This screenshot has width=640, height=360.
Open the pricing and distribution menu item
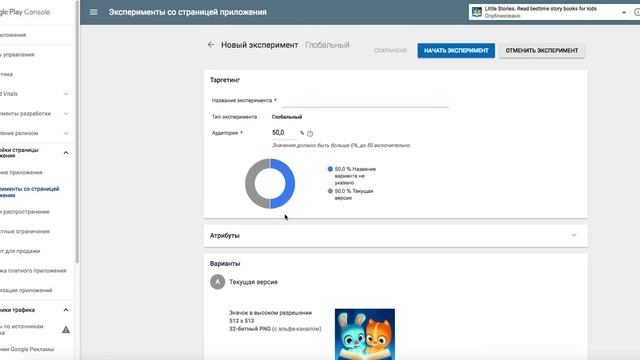click(24, 211)
